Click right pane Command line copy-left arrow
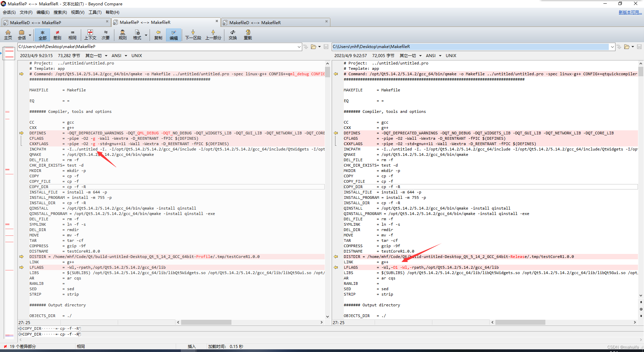 (336, 74)
